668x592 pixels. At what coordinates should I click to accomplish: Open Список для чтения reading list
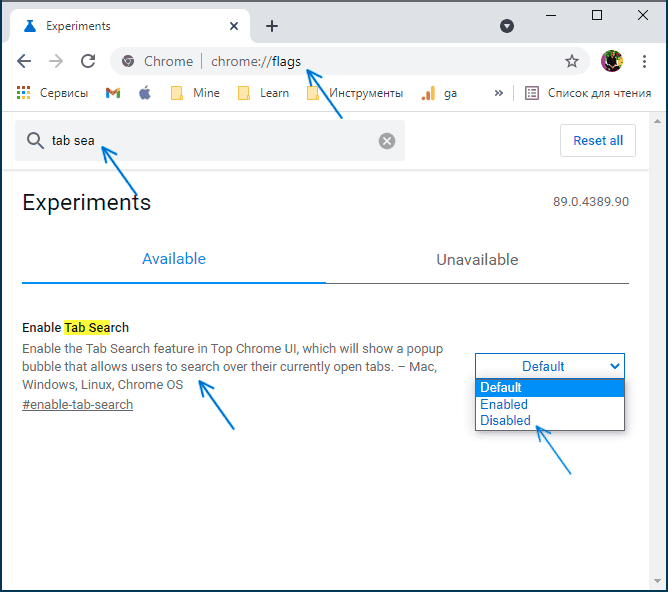click(588, 93)
